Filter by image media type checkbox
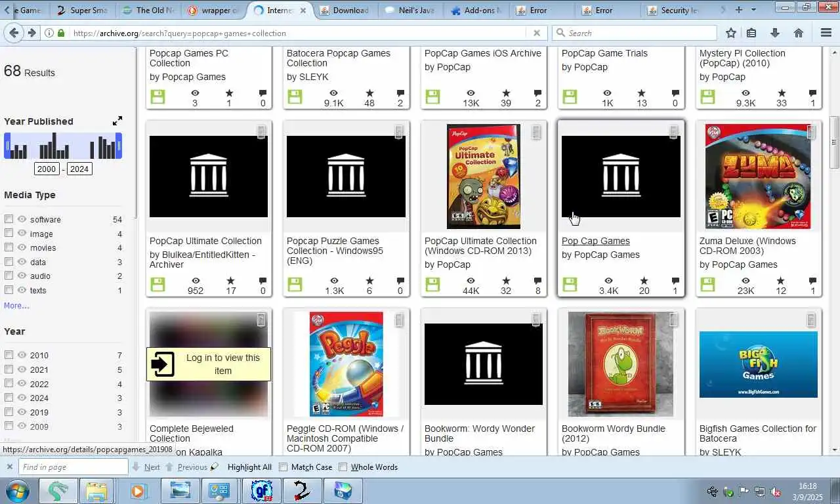840x504 pixels. (x=9, y=233)
